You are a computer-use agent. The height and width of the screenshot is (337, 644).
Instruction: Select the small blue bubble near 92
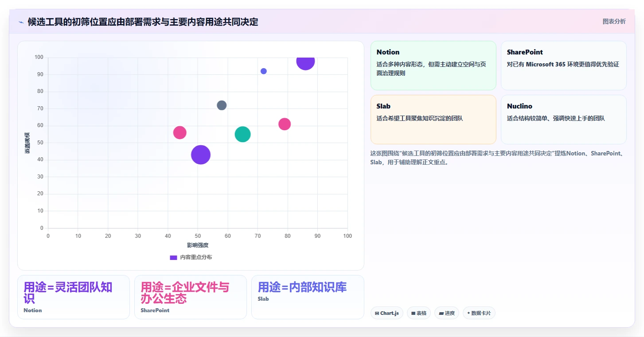(x=264, y=71)
